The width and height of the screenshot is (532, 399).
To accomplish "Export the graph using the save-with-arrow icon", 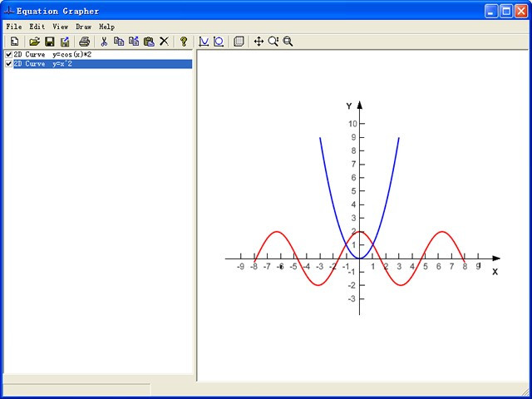I will coord(65,42).
